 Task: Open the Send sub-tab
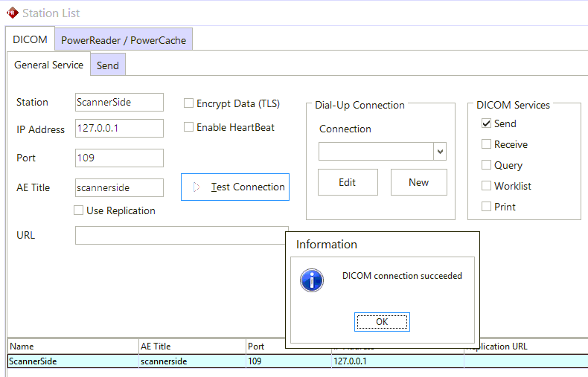click(x=108, y=65)
